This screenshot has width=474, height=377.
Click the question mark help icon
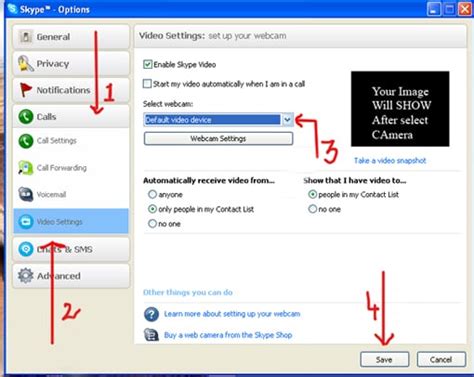(x=151, y=314)
